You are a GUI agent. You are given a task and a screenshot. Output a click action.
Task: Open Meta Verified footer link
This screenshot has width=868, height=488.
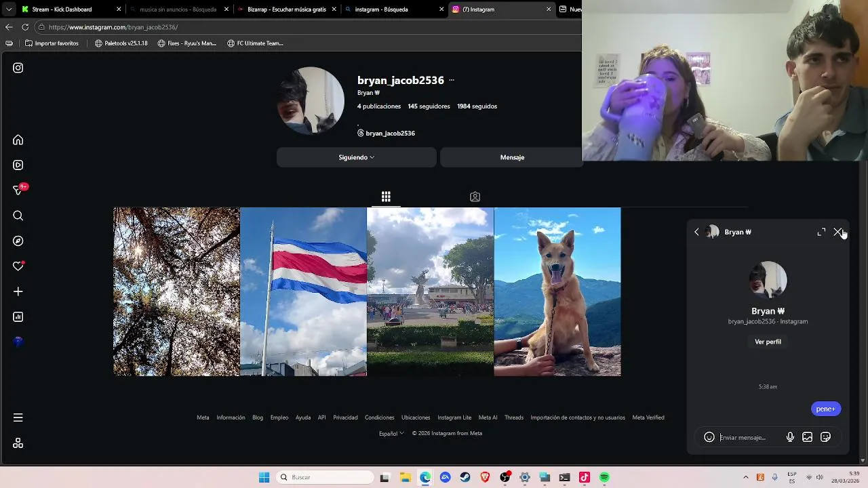648,418
